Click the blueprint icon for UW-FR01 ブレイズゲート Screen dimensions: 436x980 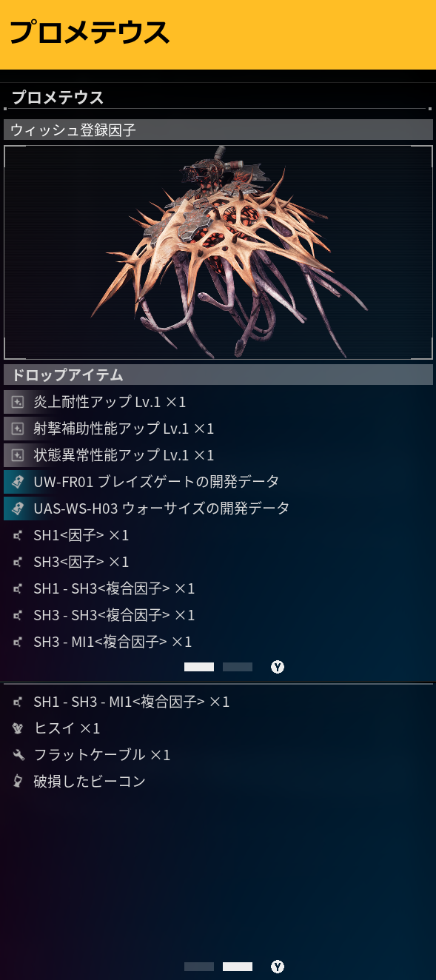18,483
